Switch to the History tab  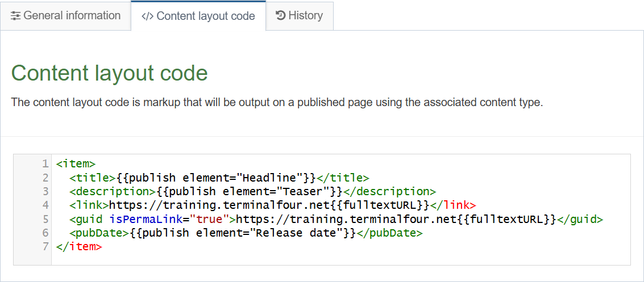tap(300, 16)
